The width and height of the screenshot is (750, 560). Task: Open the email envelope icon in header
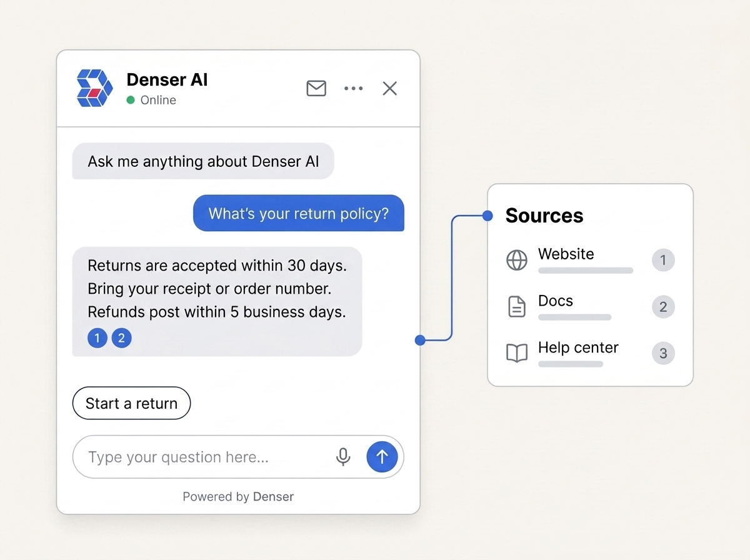pyautogui.click(x=316, y=88)
